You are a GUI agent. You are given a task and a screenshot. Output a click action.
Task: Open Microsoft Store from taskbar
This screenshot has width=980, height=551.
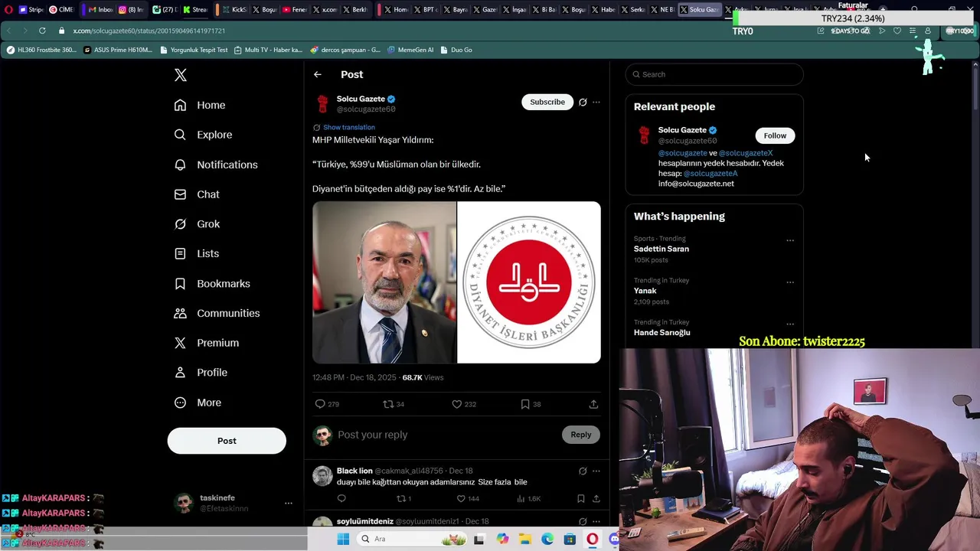click(570, 539)
